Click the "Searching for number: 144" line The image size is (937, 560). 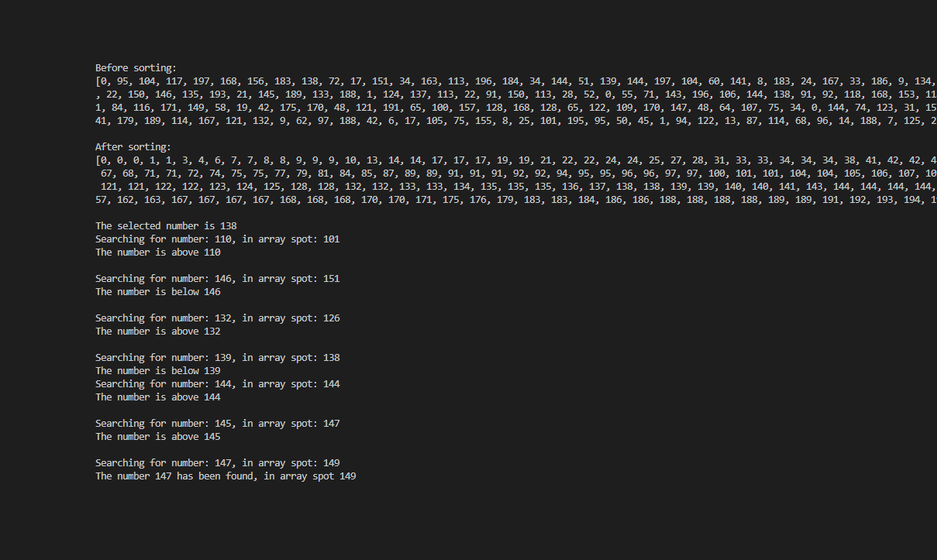coord(217,384)
